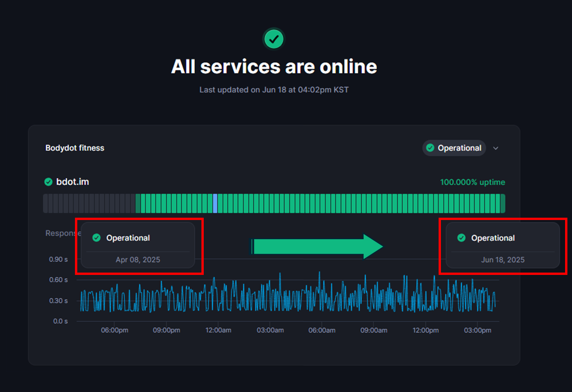Screen dimensions: 572x392
Task: Click the Bodydot fitness group title
Action: pos(75,148)
